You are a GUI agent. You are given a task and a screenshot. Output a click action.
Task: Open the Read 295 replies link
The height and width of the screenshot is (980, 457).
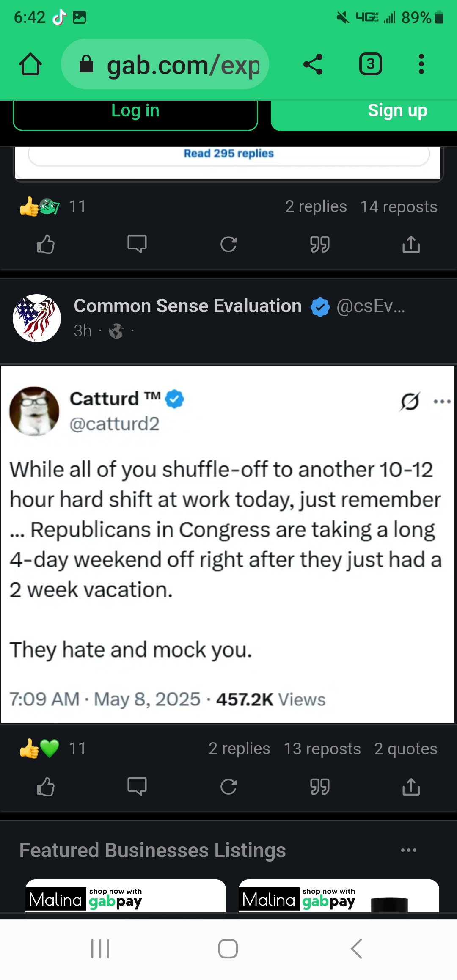[228, 154]
